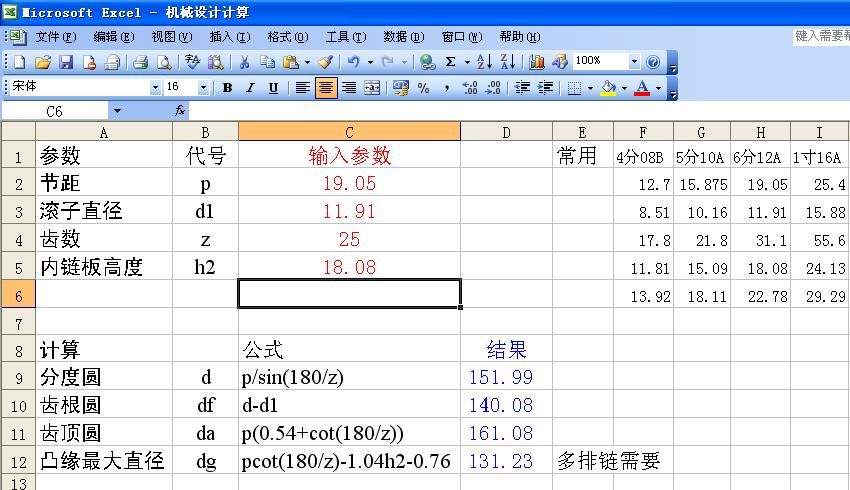Image resolution: width=850 pixels, height=490 pixels.
Task: Show the Drawing toolbar
Action: coord(560,62)
